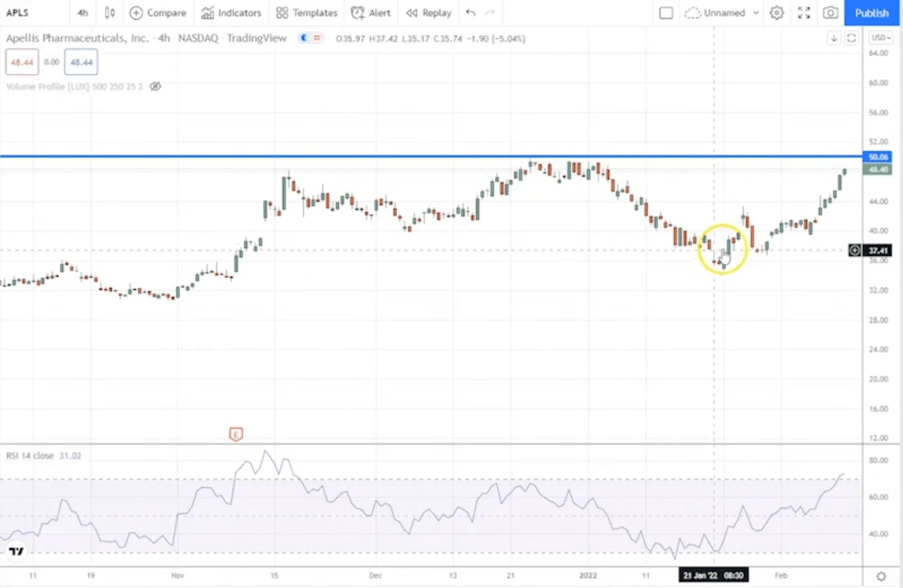Start bar Replay mode
903x588 pixels.
pos(429,13)
